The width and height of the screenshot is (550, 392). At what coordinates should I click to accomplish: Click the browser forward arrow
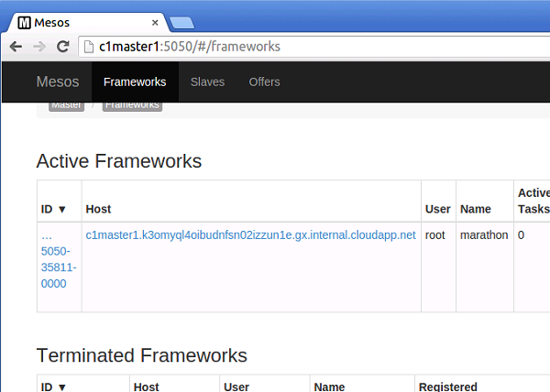(39, 46)
